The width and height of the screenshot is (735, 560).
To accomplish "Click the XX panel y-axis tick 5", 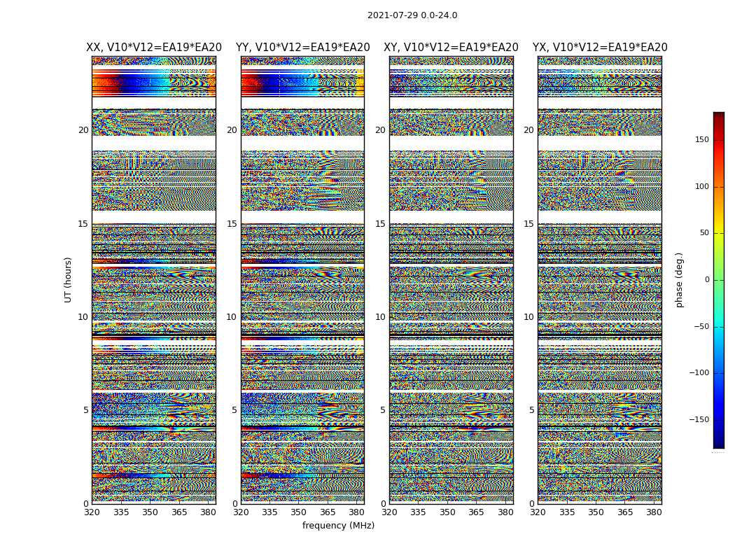I will [x=86, y=410].
